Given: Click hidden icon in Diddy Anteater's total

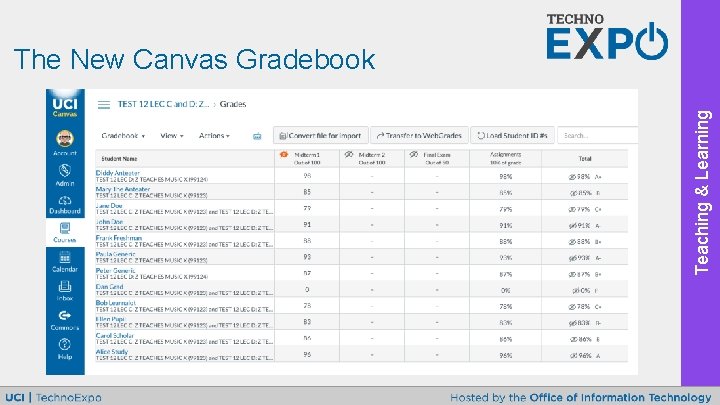Looking at the screenshot, I should (x=572, y=177).
